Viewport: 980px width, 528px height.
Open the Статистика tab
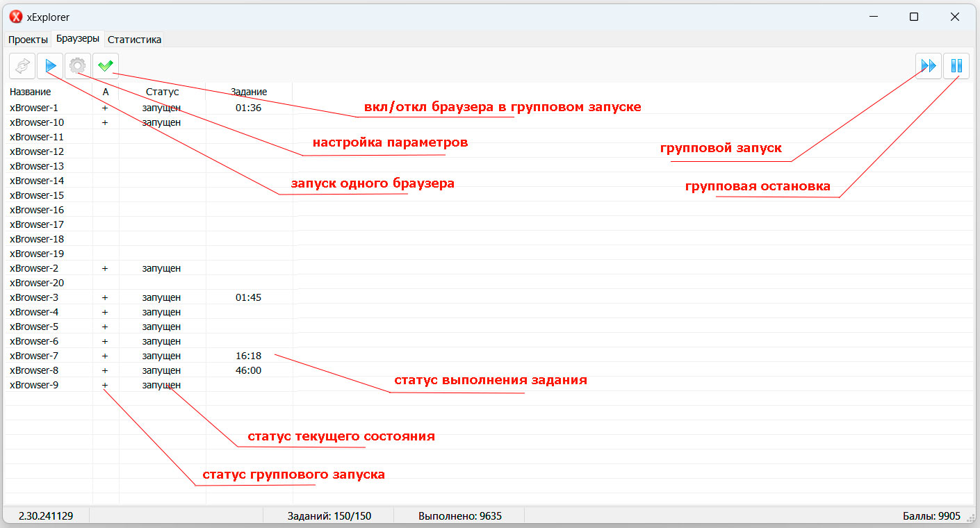(135, 40)
